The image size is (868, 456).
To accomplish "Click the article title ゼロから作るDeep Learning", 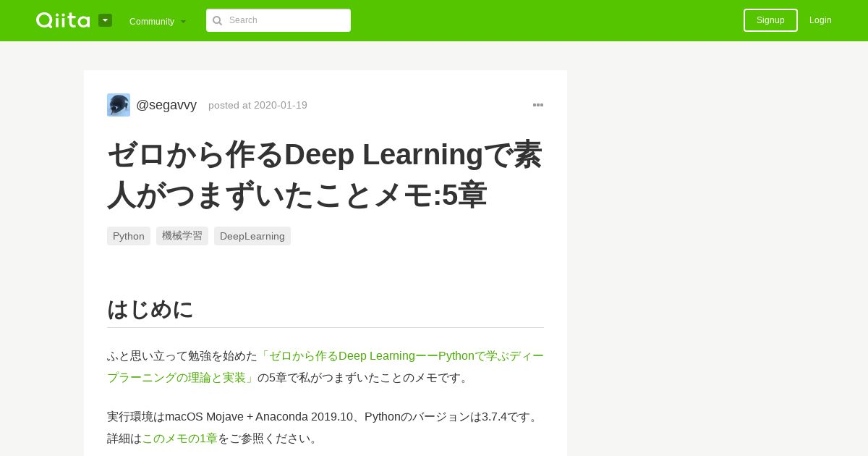I will [x=325, y=174].
